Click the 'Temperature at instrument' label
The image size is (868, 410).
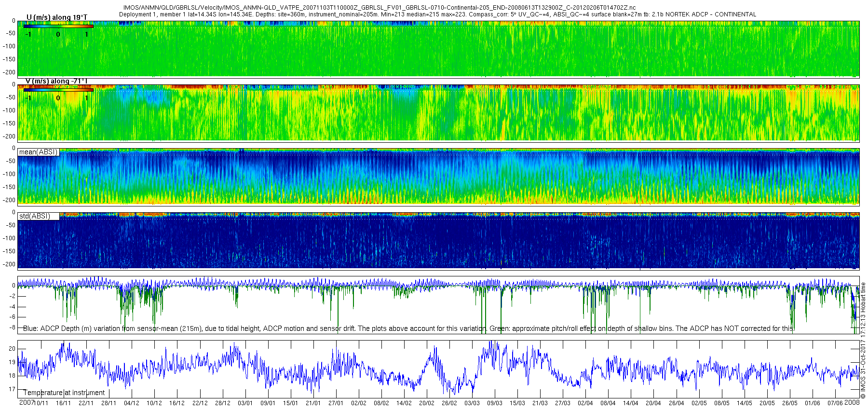click(64, 393)
